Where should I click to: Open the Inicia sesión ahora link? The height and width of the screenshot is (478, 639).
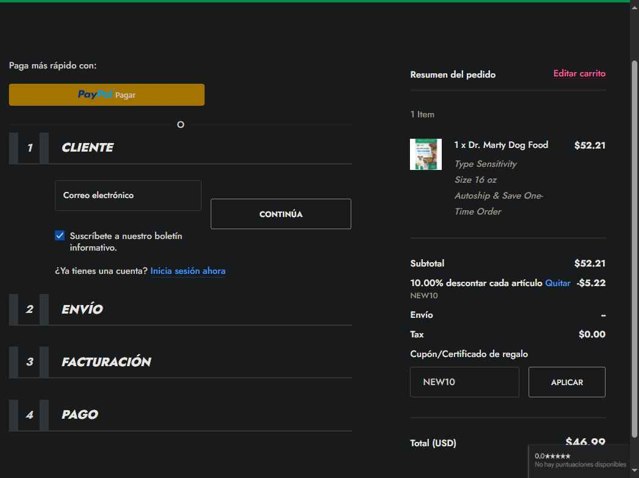pos(188,271)
